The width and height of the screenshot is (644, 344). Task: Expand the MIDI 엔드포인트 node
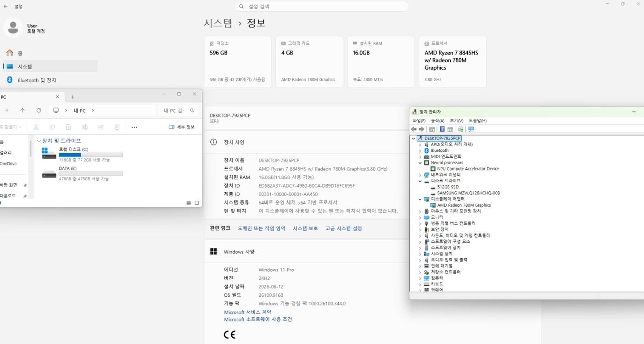click(x=420, y=156)
